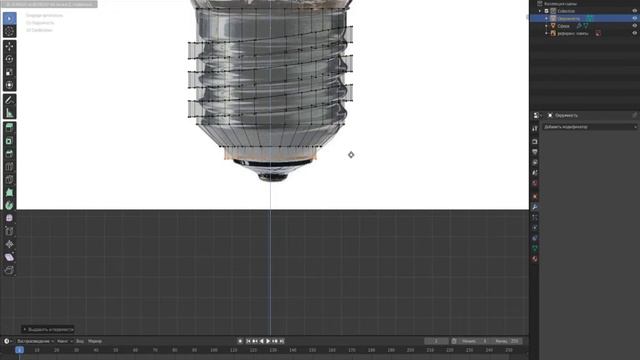Click the current frame number field
Screen dimensions: 640x360
click(436, 341)
